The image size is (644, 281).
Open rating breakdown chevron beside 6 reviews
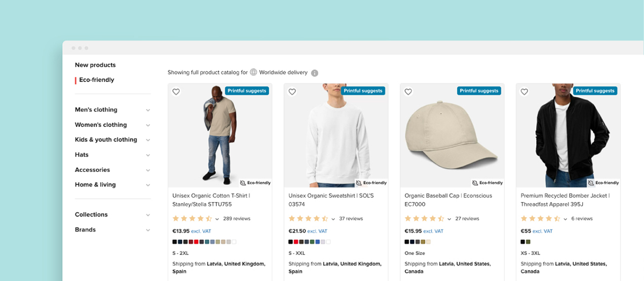(x=565, y=219)
